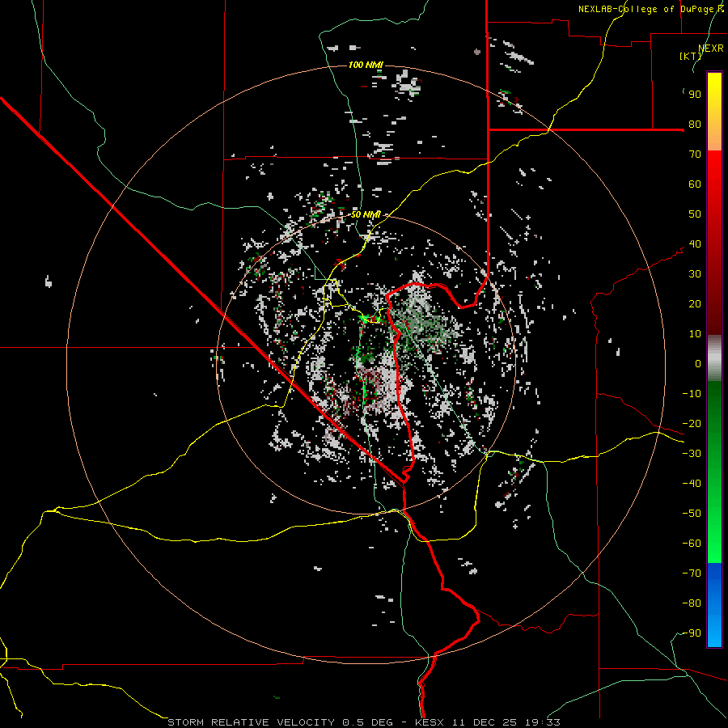Select the -80 value on velocity scale
728x728 pixels.
tap(692, 603)
